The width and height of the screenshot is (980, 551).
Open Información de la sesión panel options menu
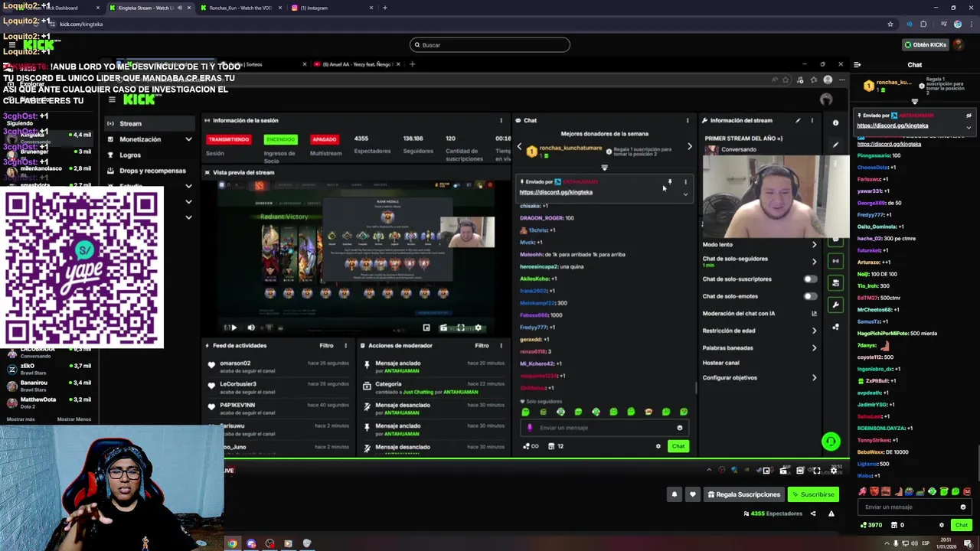coord(501,120)
